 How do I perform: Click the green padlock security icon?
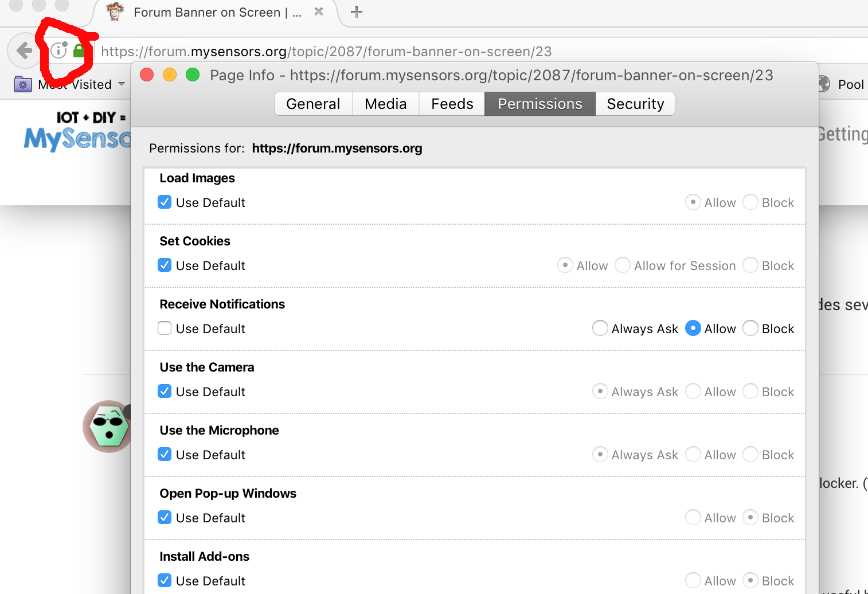tap(79, 51)
